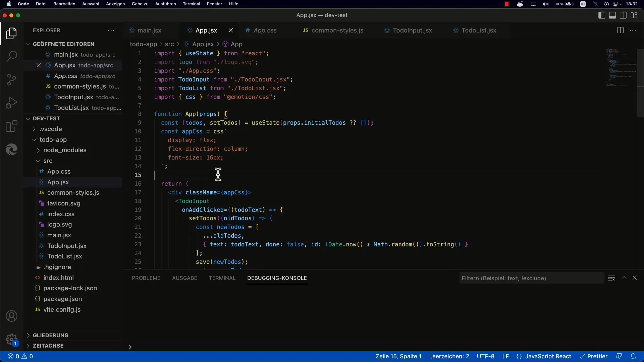Open Run and Debug view
Screen dimensions: 644x362
tap(11, 103)
